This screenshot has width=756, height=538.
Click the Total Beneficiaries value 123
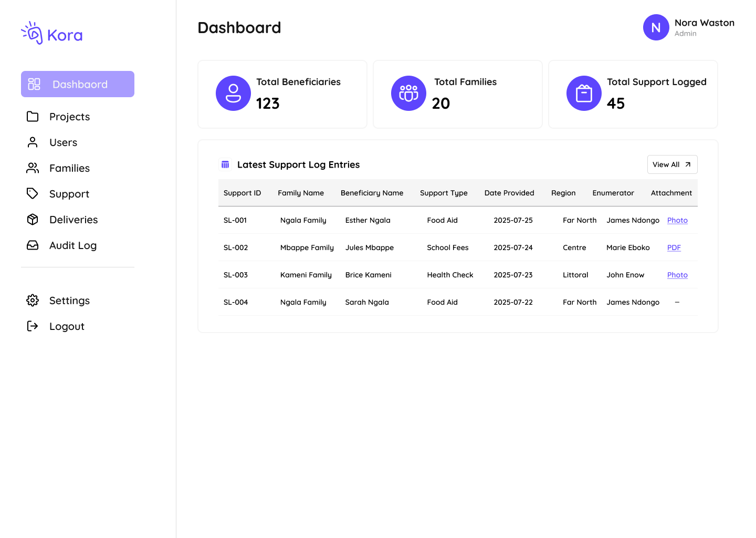tap(268, 104)
